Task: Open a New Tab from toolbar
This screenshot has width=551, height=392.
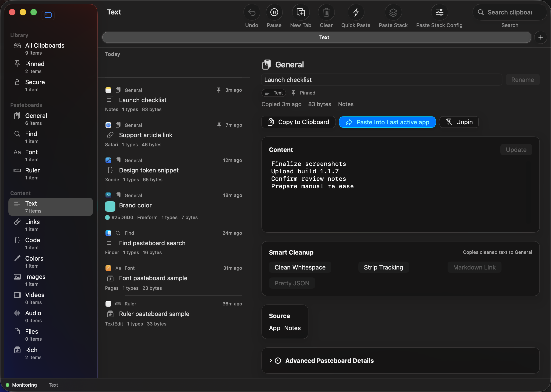Action: click(x=301, y=12)
